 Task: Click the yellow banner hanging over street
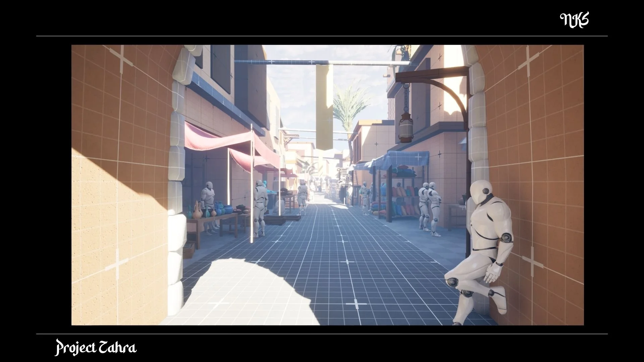click(x=324, y=107)
